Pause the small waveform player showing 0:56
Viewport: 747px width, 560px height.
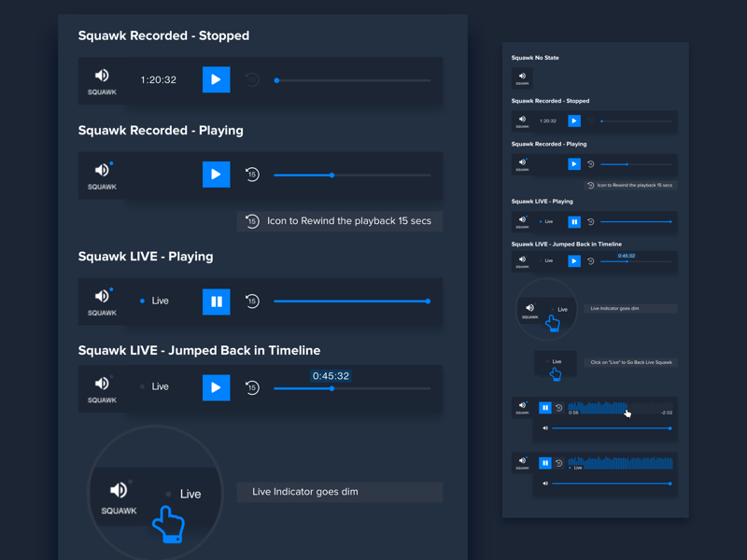[x=545, y=408]
